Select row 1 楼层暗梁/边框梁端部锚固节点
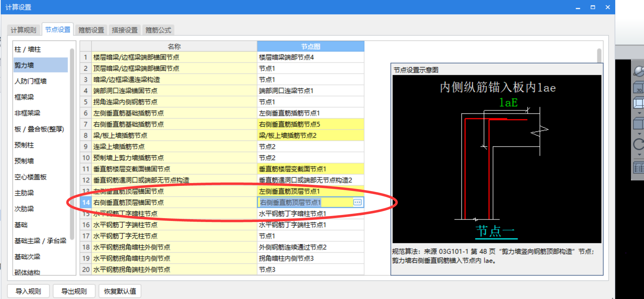The height and width of the screenshot is (299, 644). [x=174, y=57]
